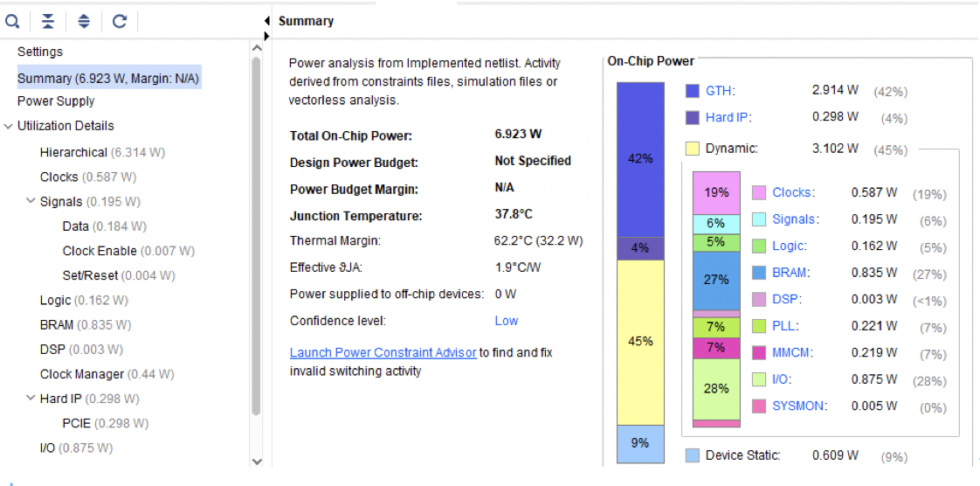Click the 28% I/O bar segment
Screen dimensions: 980x486
click(716, 389)
